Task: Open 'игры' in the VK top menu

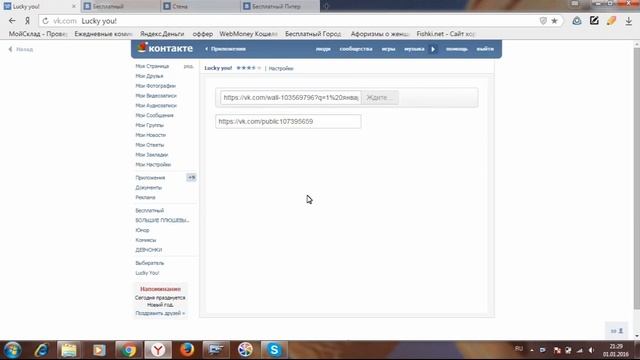Action: point(388,49)
